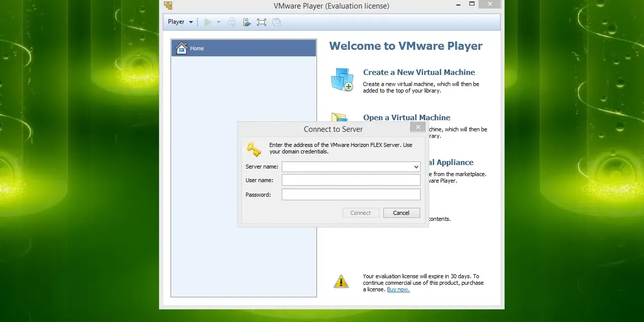This screenshot has width=644, height=322.
Task: Close the Connect to Server dialog
Action: coord(418,127)
